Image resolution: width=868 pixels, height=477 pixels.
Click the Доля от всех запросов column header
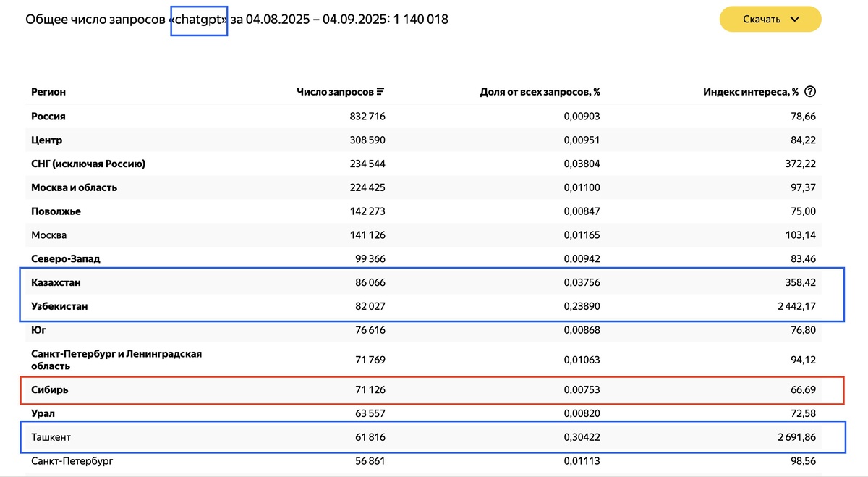pyautogui.click(x=540, y=92)
